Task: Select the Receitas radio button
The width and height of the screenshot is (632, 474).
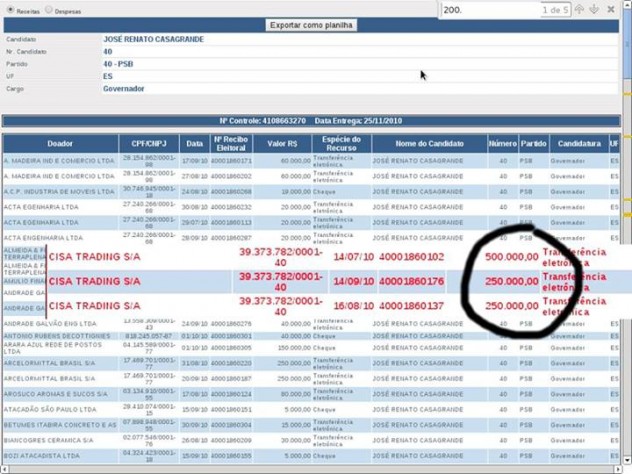Action: (10, 10)
